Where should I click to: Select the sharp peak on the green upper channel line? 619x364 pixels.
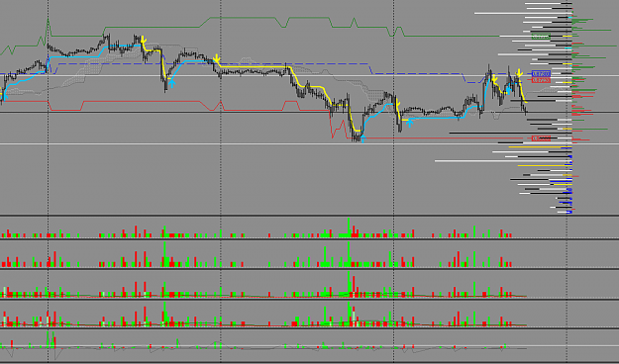(x=49, y=27)
